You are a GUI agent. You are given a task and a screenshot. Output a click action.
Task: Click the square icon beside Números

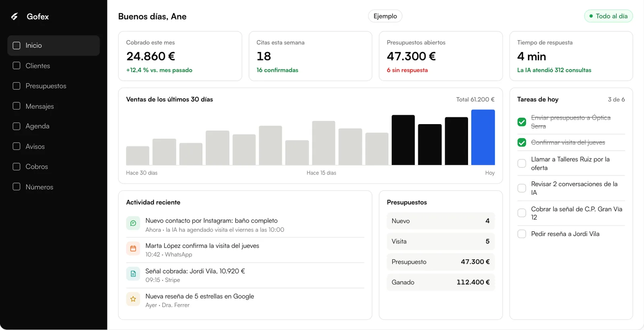click(17, 187)
